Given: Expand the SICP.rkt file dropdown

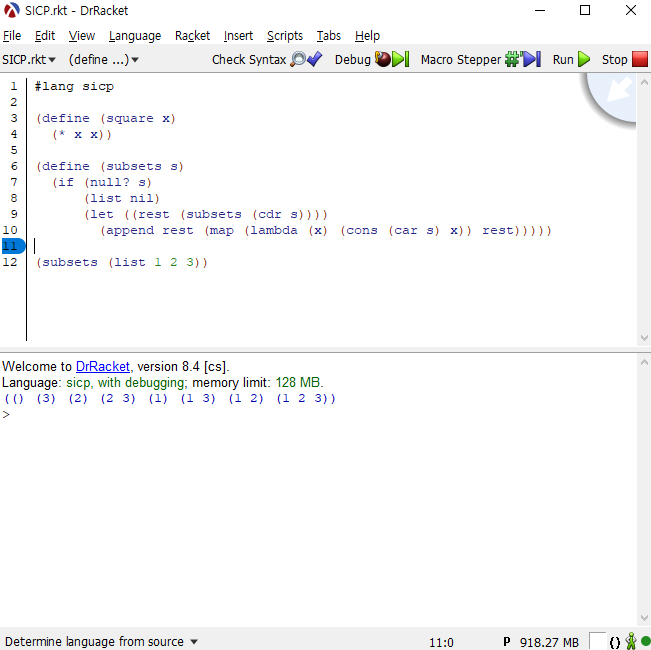Looking at the screenshot, I should click(29, 60).
